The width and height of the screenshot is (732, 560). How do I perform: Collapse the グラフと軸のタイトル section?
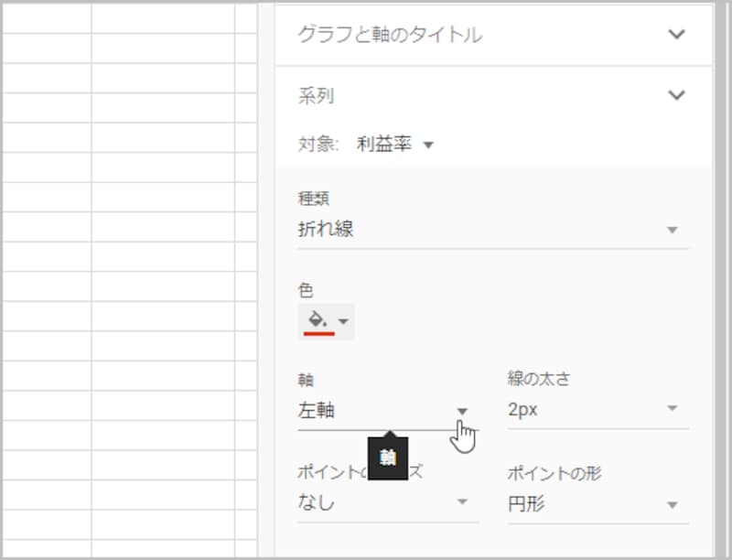click(677, 35)
